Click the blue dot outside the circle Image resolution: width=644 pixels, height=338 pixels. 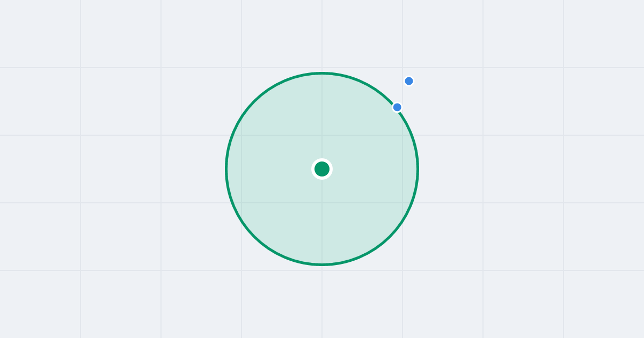coord(409,81)
